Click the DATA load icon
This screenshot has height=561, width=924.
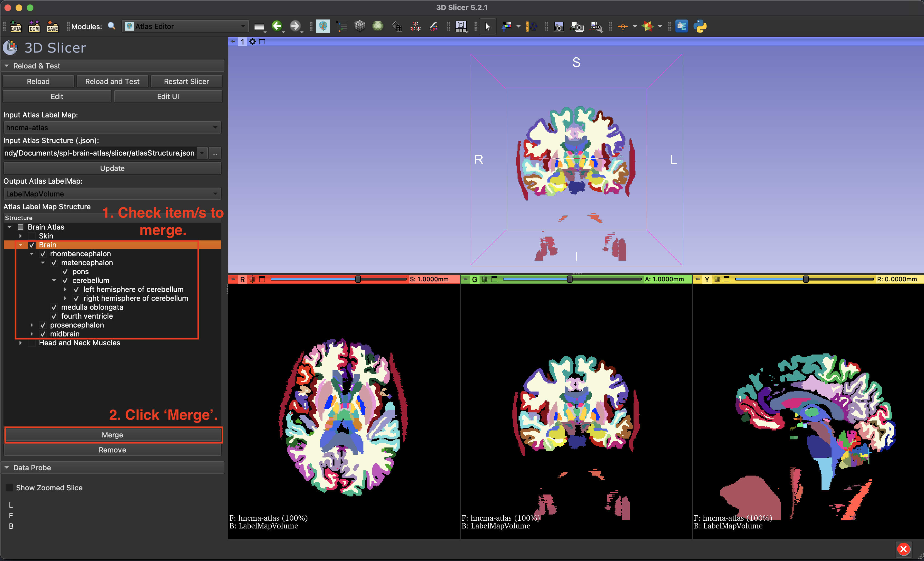(16, 26)
